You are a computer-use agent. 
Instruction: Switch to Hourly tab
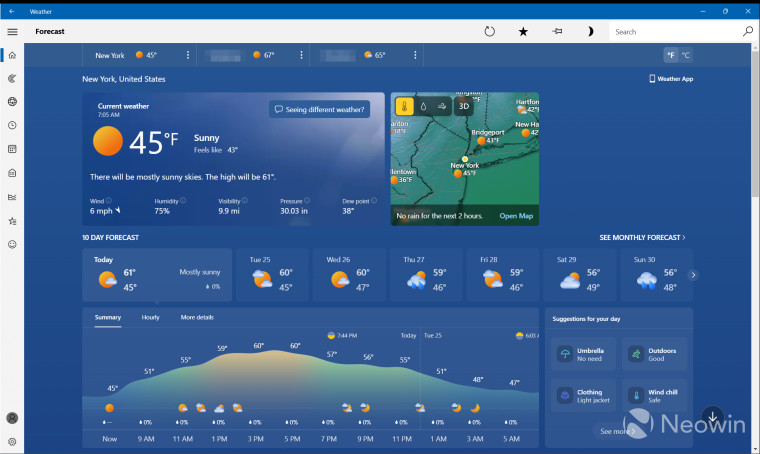tap(150, 317)
